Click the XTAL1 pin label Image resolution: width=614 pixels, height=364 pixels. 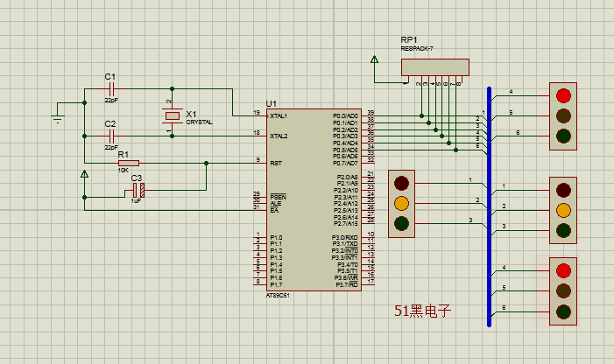[279, 116]
